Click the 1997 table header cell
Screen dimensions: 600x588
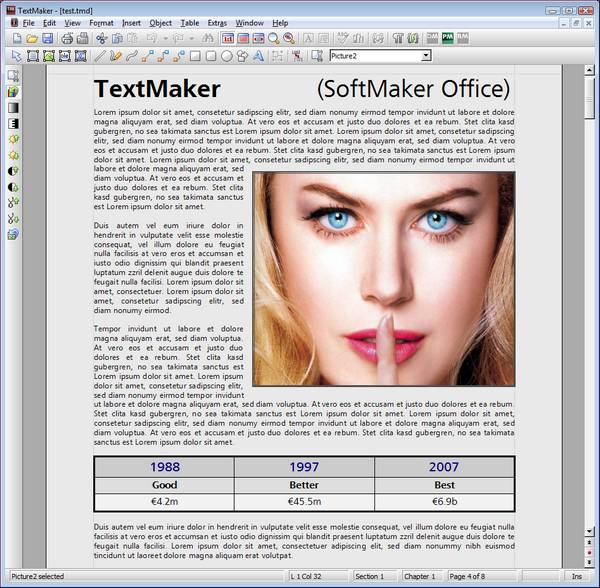point(304,467)
